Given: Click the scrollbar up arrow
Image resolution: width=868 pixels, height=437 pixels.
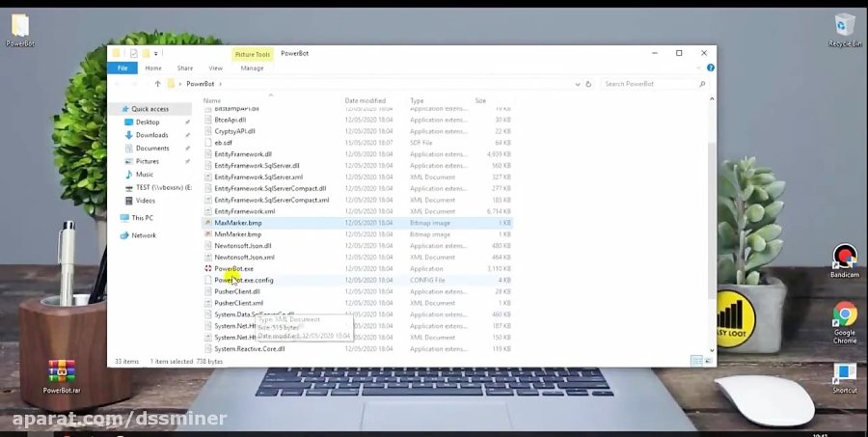Looking at the screenshot, I should click(x=712, y=99).
